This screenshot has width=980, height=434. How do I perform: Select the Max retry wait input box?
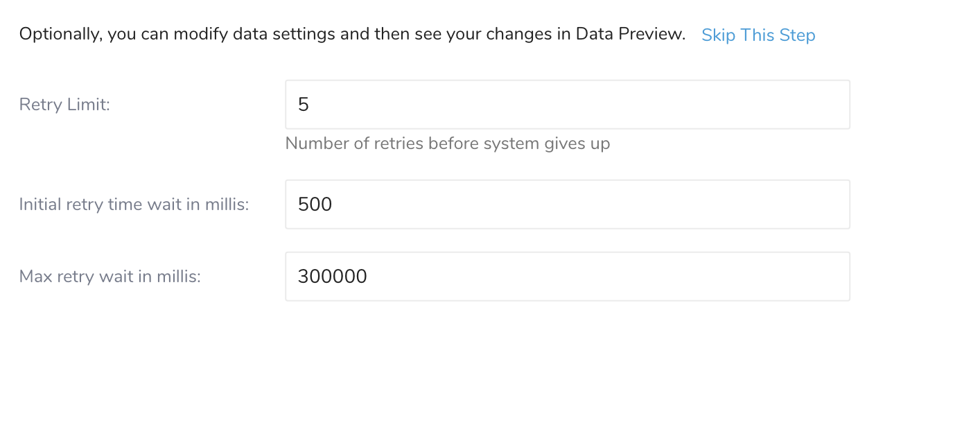point(567,277)
